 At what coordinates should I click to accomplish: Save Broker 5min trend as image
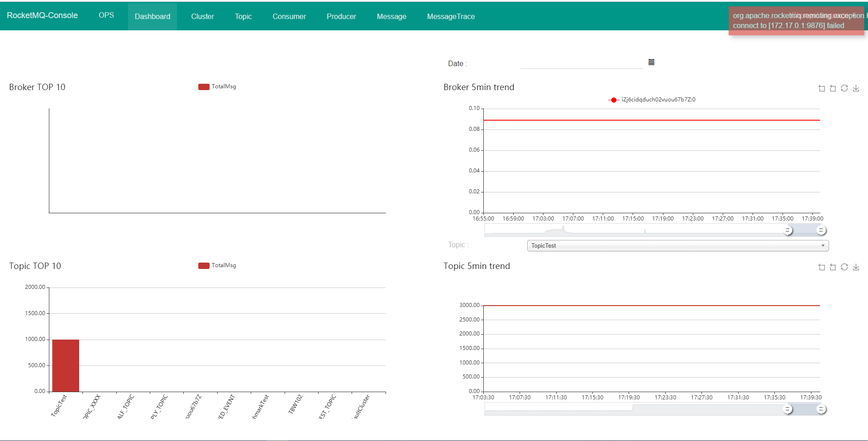click(856, 88)
